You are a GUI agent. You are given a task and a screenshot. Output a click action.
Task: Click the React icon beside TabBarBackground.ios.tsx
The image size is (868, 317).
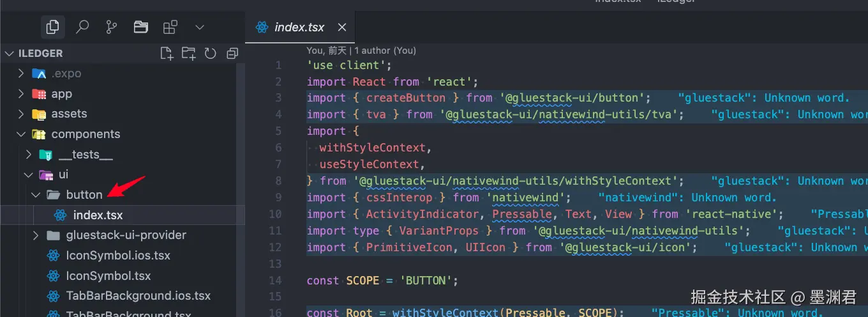pos(54,297)
